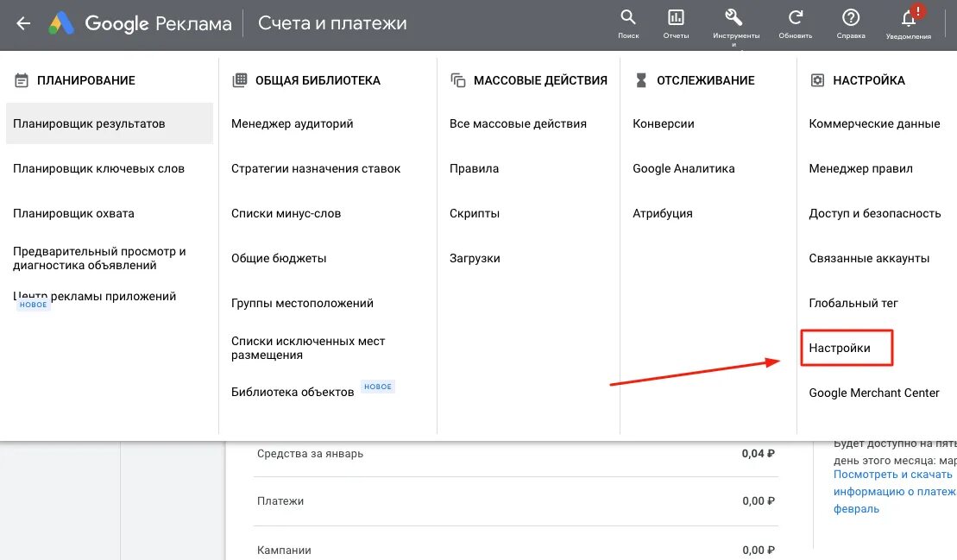Open Планировщик результатов
The image size is (957, 560).
[x=110, y=124]
